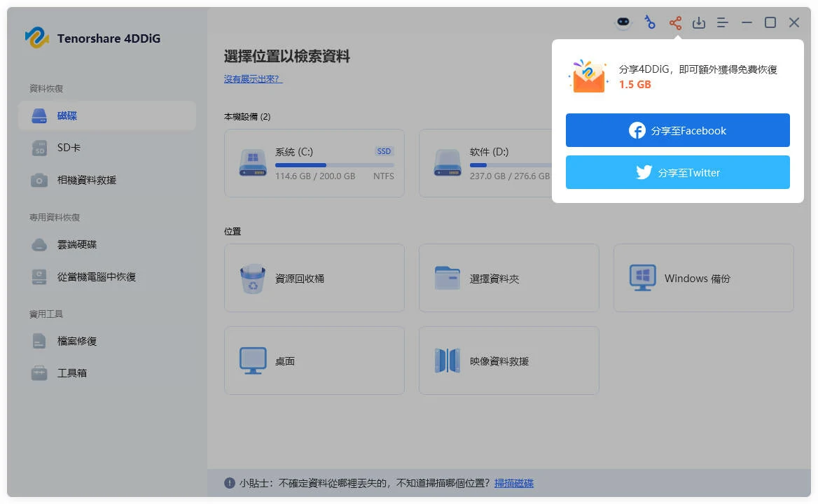Screen dimensions: 818x504
Task: Choose 資源回收桶 location
Action: 314,278
